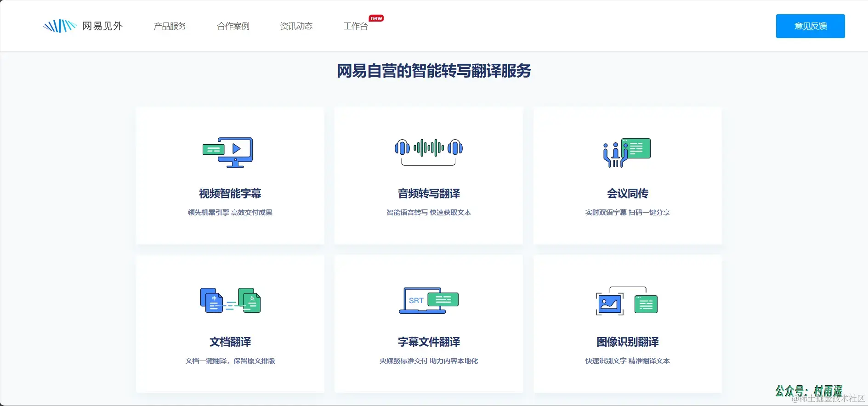Click heading 网易自营的智能转写翻译服务
The height and width of the screenshot is (406, 868).
tap(434, 71)
